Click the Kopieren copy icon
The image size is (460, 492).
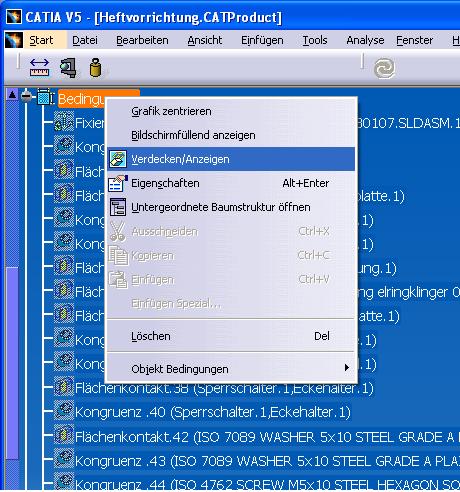[x=118, y=255]
